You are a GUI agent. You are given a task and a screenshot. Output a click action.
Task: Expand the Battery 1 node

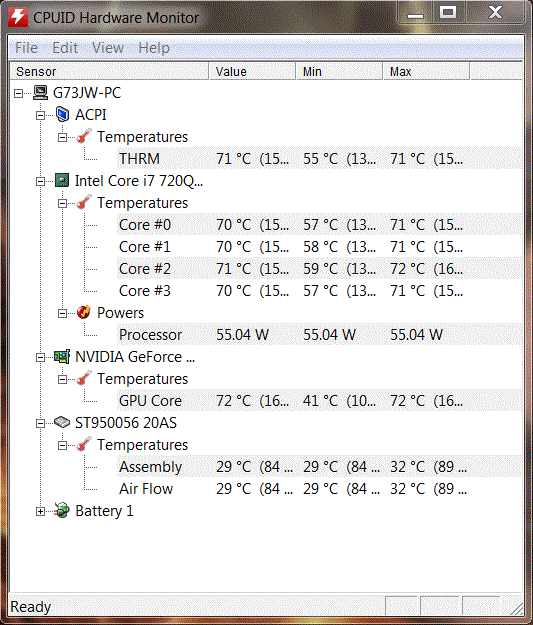click(40, 511)
